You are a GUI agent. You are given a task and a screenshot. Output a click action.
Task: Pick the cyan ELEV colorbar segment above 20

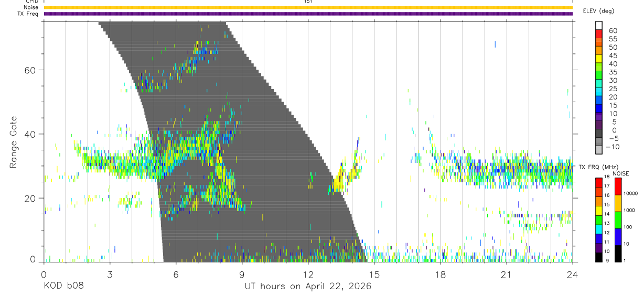point(599,92)
